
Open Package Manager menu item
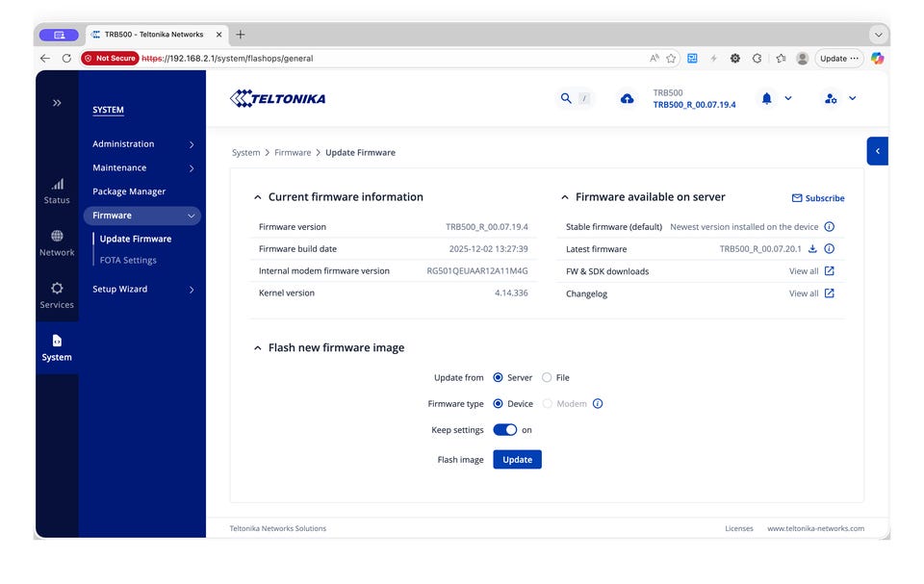[x=129, y=191]
